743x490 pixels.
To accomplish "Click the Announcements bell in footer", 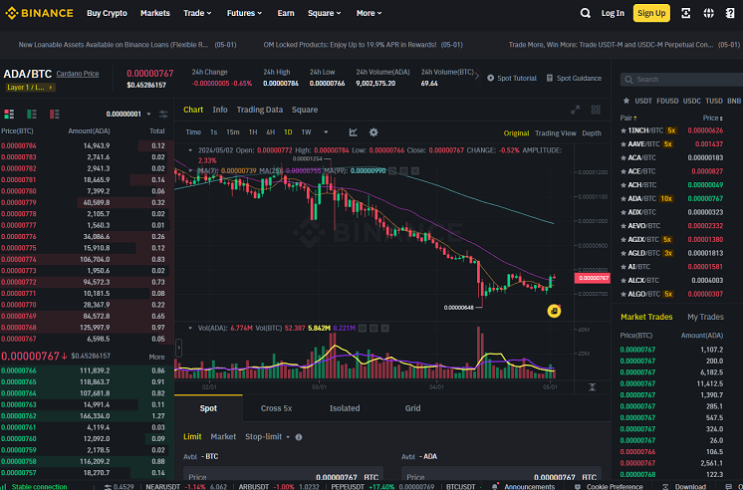I will point(495,486).
